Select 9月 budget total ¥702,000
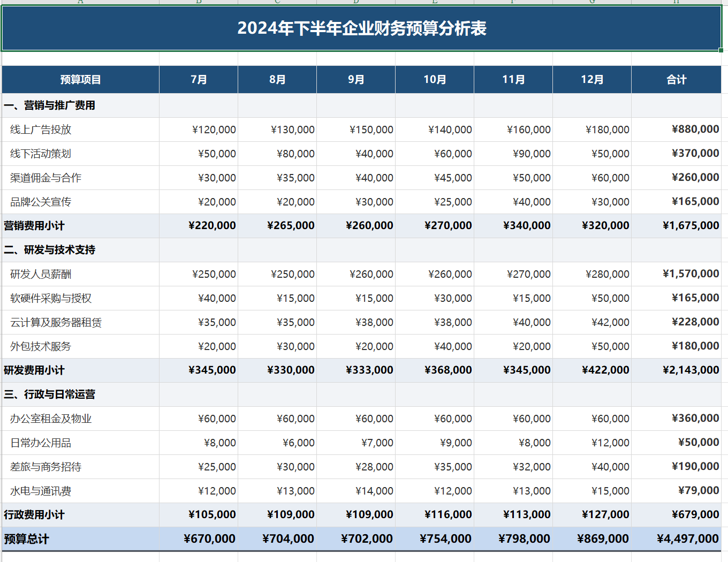The width and height of the screenshot is (728, 562). coord(356,539)
